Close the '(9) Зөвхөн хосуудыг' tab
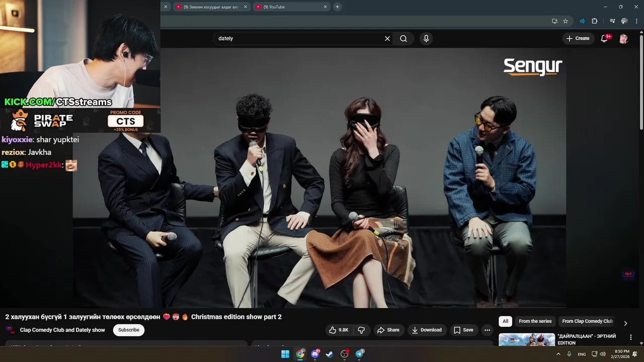The height and width of the screenshot is (362, 644). 245,7
